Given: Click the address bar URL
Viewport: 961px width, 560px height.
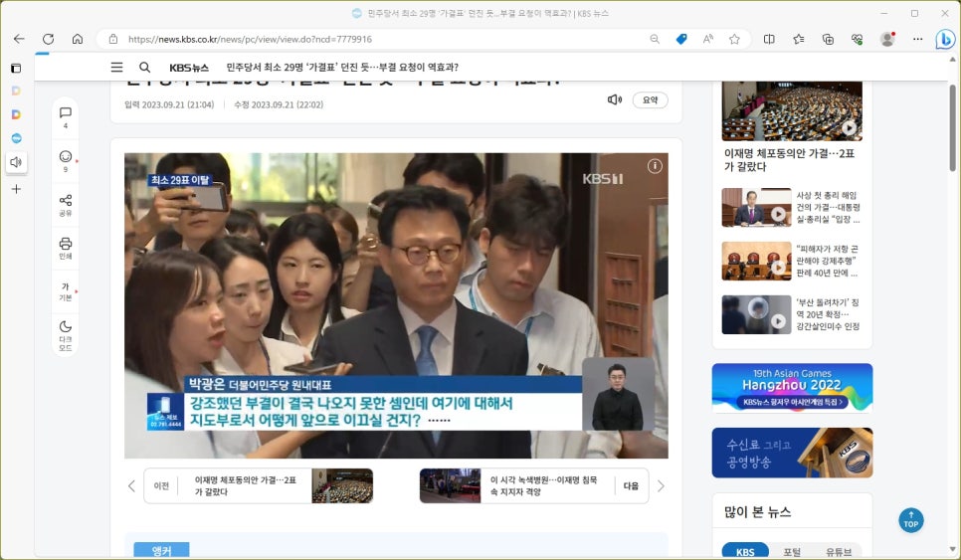Looking at the screenshot, I should pos(250,39).
